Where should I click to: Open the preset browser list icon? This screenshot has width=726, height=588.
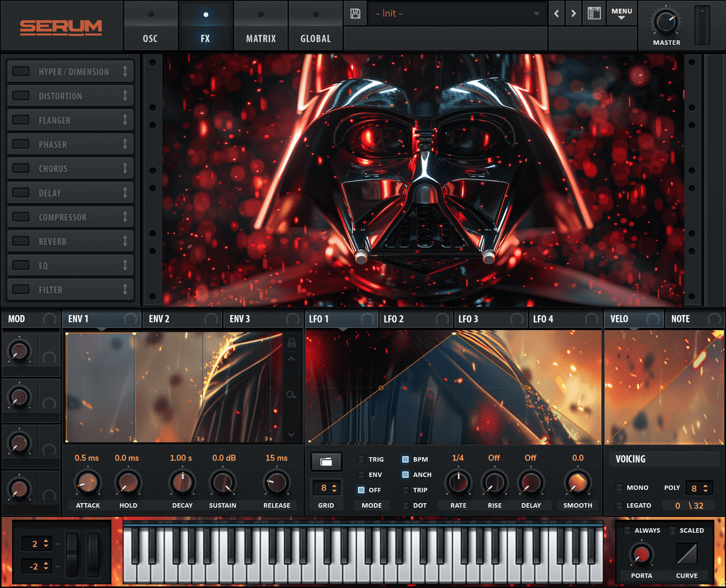coord(594,14)
